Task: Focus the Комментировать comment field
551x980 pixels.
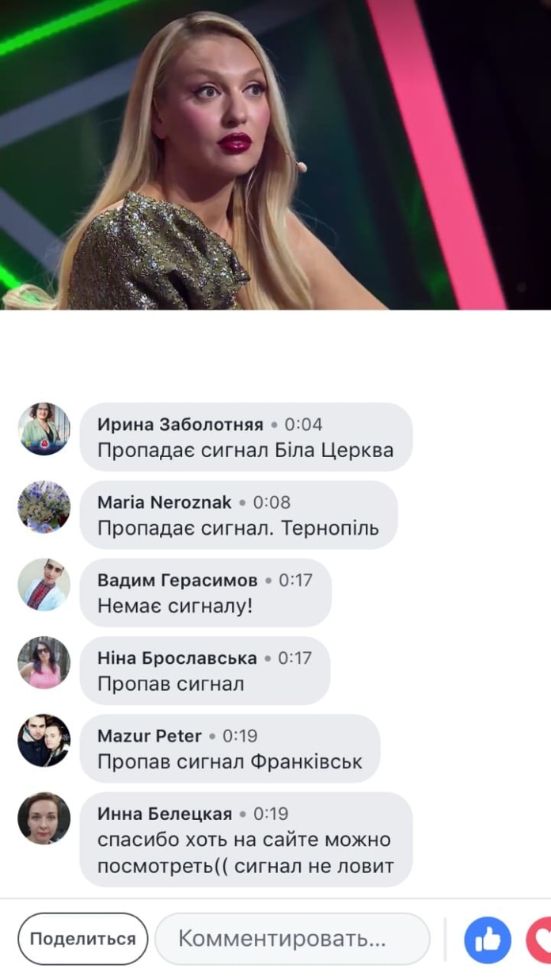Action: [292, 939]
